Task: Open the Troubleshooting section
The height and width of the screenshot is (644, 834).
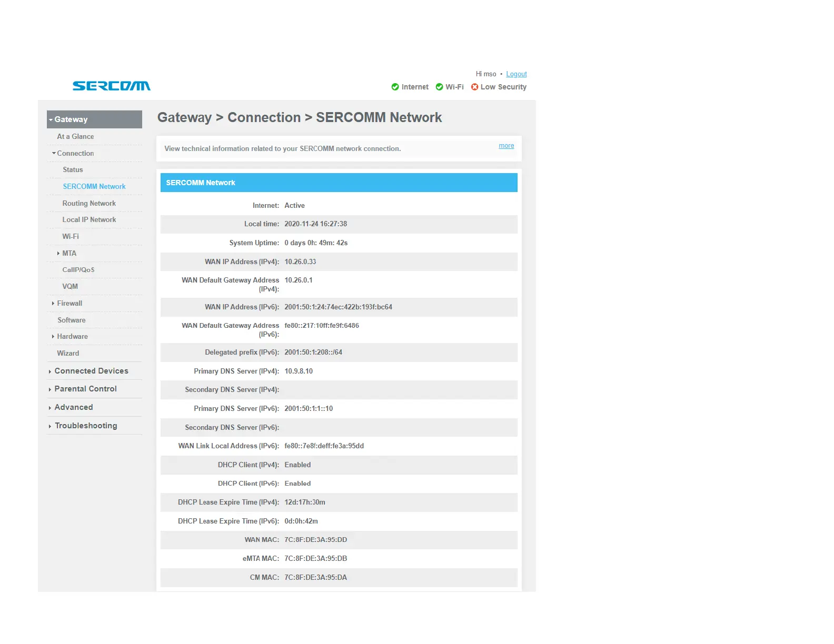Action: (x=86, y=426)
